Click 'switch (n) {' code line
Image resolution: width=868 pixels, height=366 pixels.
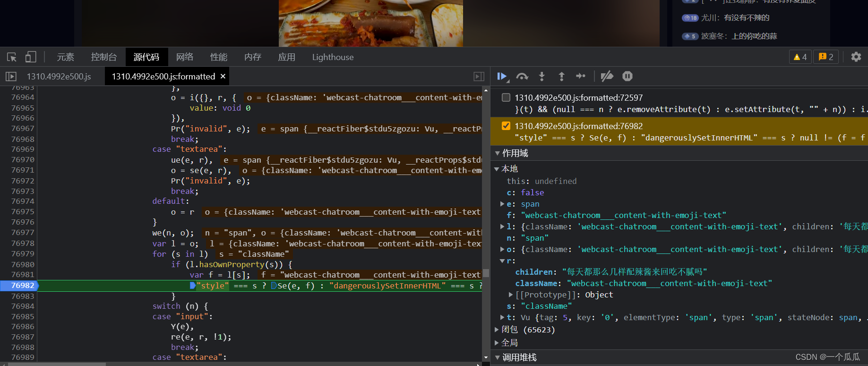tap(180, 306)
